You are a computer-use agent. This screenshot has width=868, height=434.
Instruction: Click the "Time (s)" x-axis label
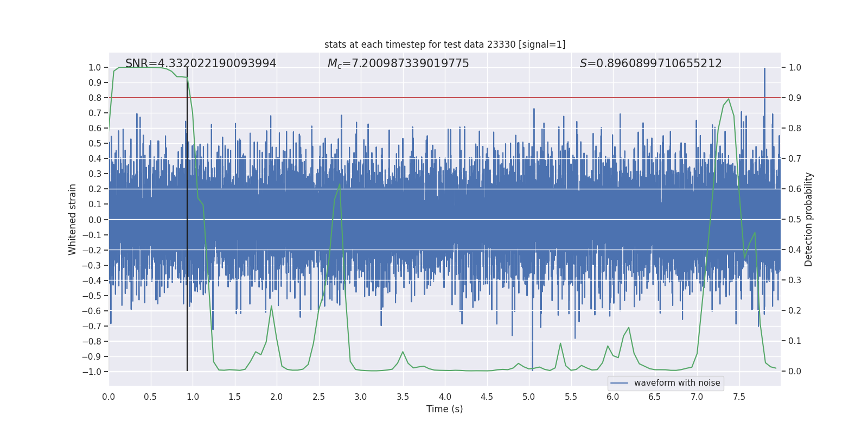444,409
